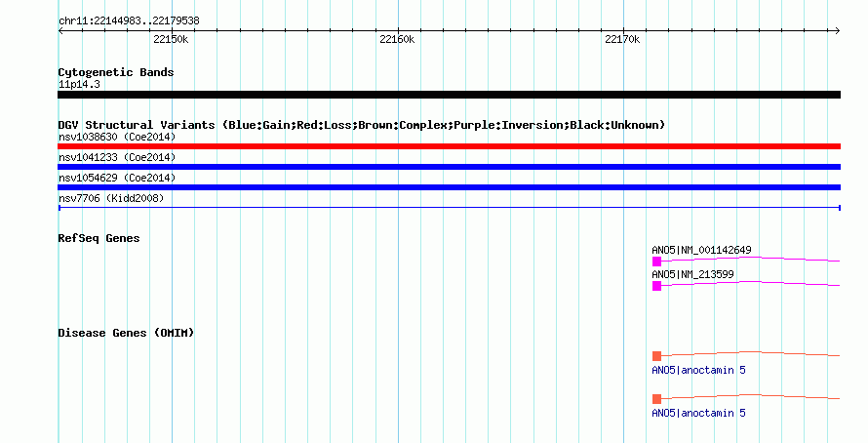This screenshot has width=868, height=443.
Task: Select the DGV Structural Variants track title
Action: tap(362, 125)
